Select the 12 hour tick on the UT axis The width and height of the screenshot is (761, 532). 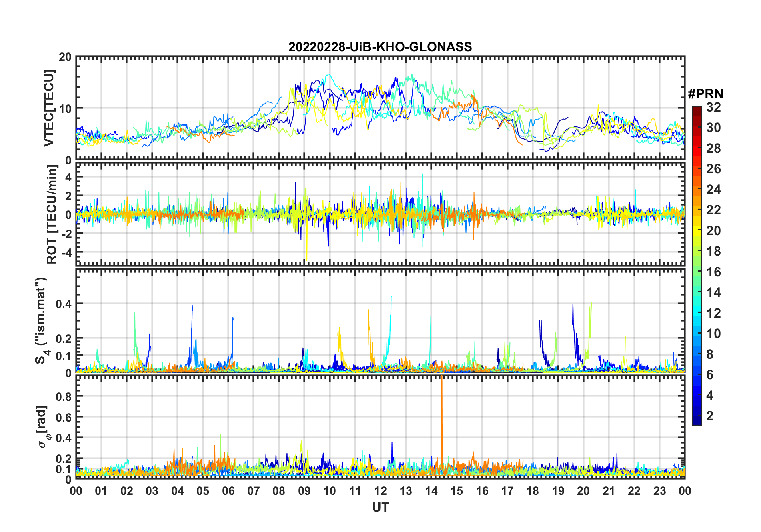click(380, 491)
